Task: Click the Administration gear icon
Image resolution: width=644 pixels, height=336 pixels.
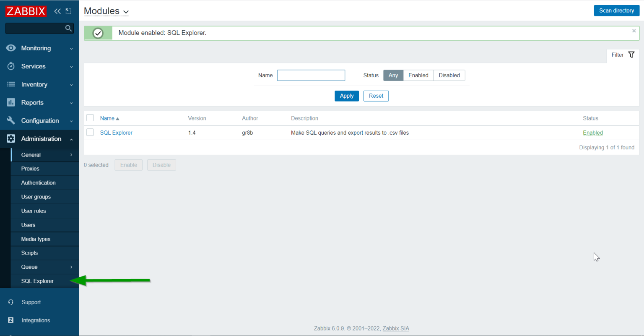Action: pos(11,138)
